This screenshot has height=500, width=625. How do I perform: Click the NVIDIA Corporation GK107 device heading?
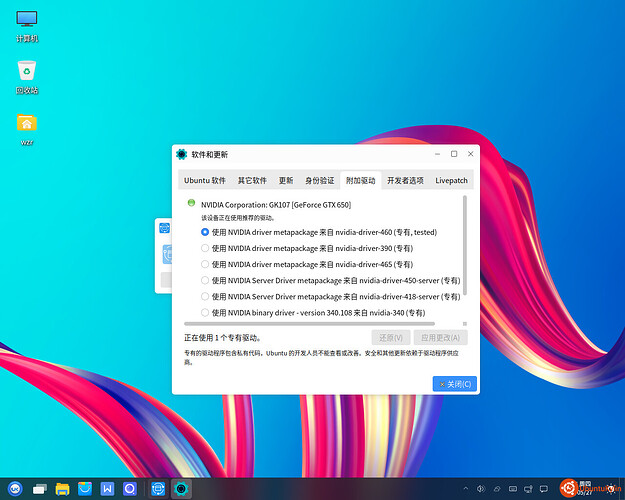pyautogui.click(x=276, y=205)
